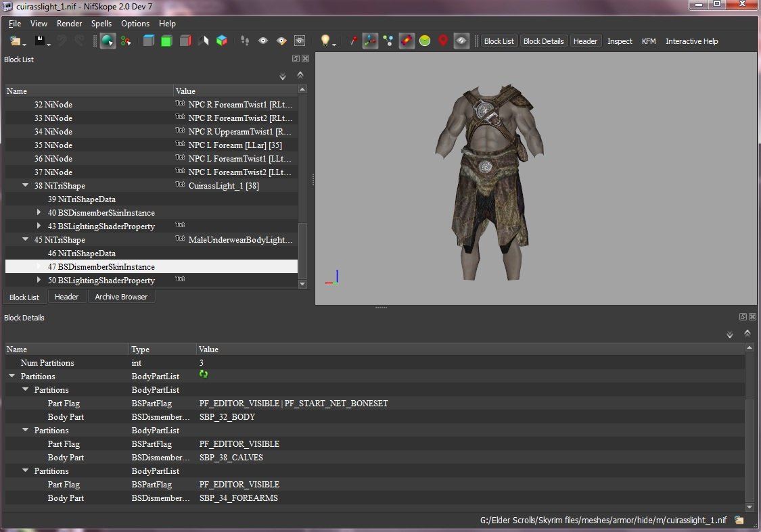This screenshot has width=761, height=532.
Task: Open the View menu
Action: click(x=39, y=23)
